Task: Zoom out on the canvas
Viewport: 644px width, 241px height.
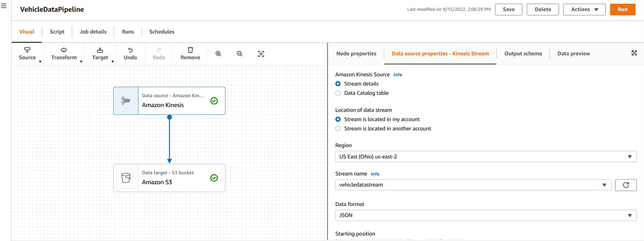Action: [x=239, y=54]
